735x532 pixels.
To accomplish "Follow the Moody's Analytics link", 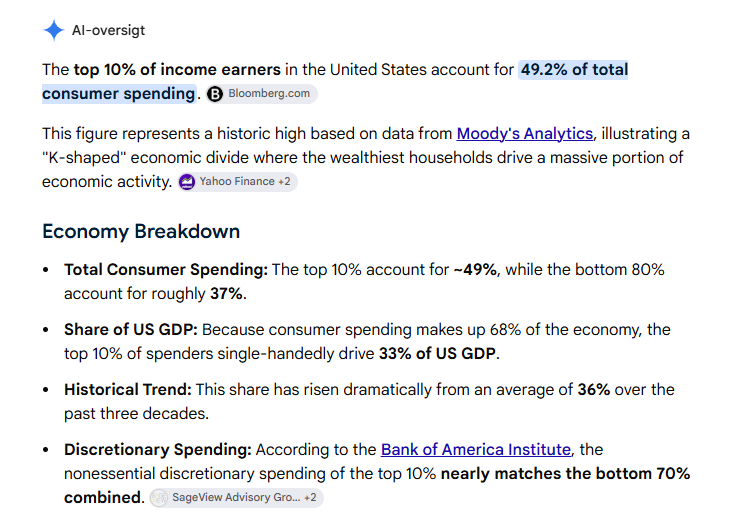I will click(x=525, y=134).
